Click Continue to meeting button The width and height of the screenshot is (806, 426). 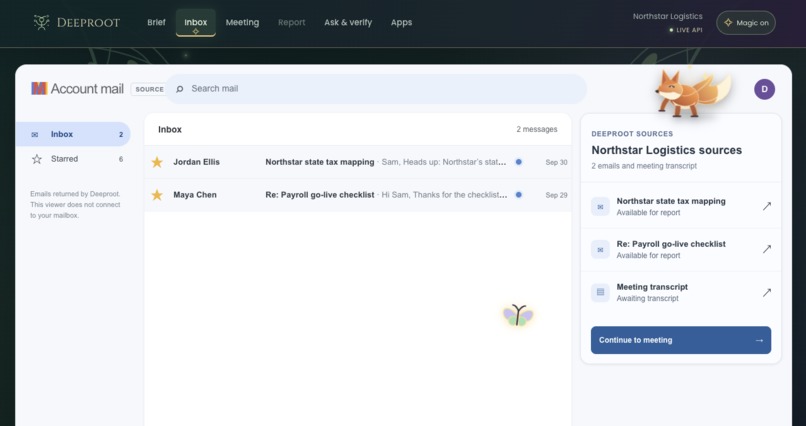click(681, 340)
